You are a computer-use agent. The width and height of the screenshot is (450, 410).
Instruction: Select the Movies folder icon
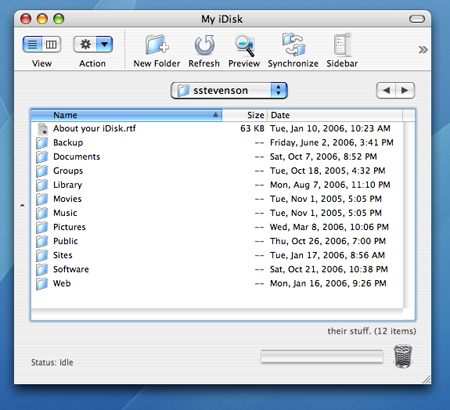click(42, 199)
